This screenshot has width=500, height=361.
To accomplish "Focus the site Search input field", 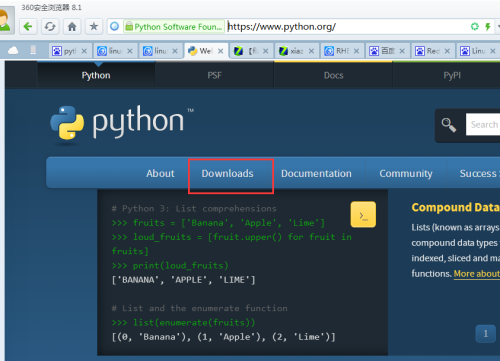I will (483, 124).
